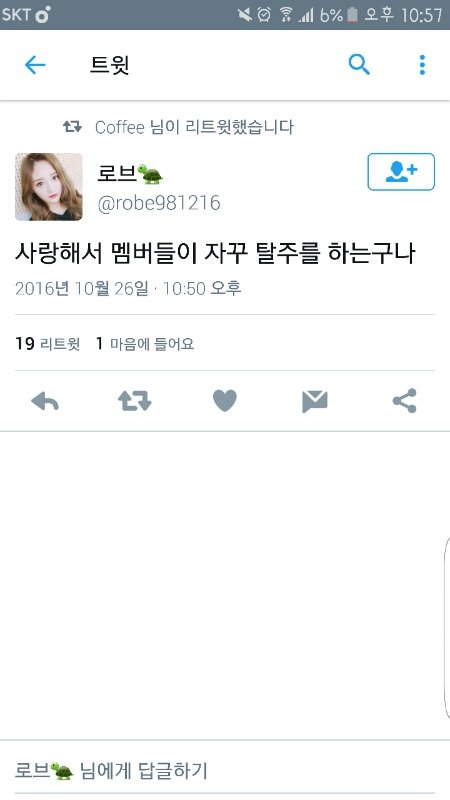This screenshot has height=800, width=450.
Task: View the 19 리트윗 list
Action: click(x=47, y=343)
